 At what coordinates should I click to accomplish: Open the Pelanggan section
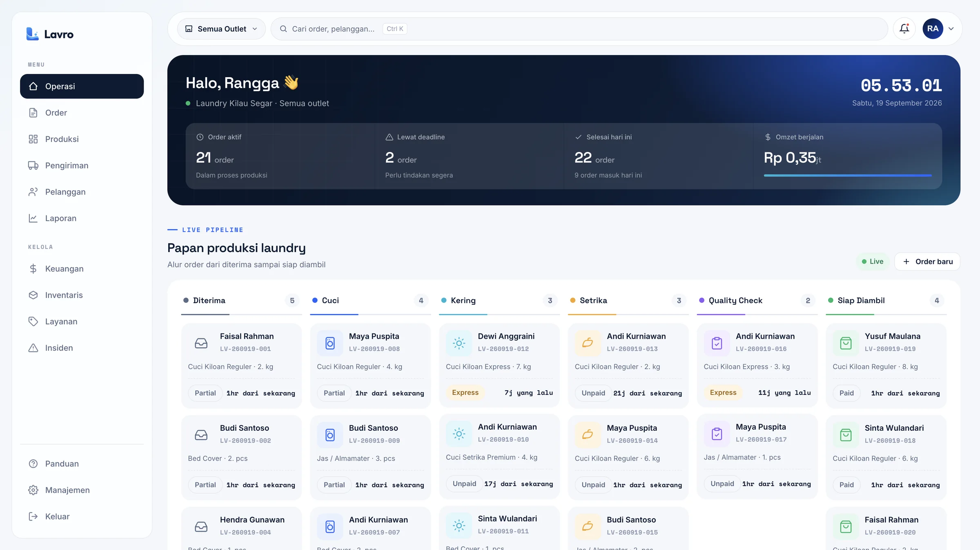pyautogui.click(x=82, y=192)
